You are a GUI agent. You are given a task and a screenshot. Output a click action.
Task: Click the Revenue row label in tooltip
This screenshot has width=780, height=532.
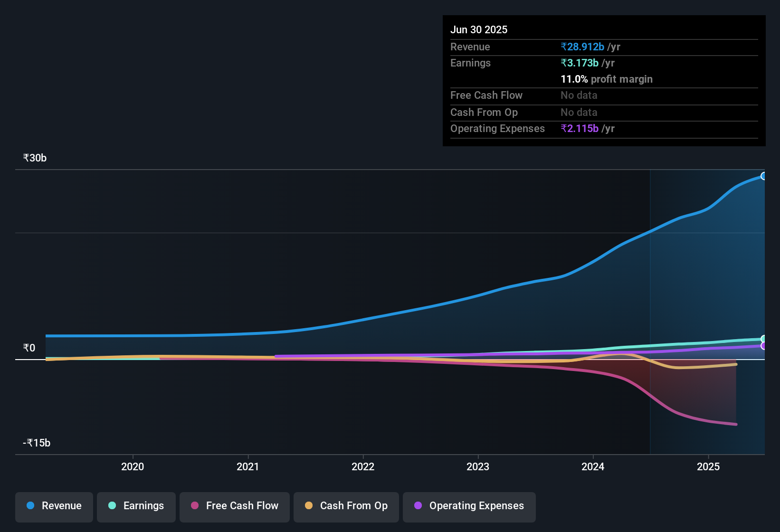(470, 47)
